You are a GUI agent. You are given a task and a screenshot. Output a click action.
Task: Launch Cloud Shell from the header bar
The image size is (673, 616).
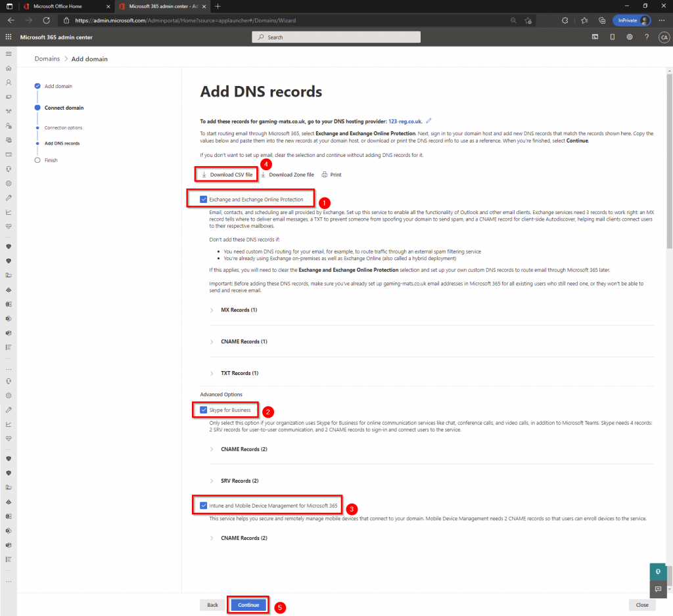coord(595,37)
